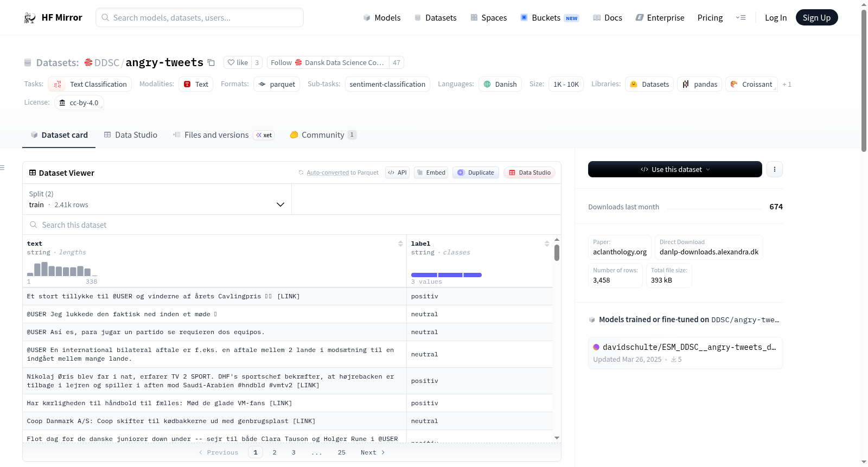Open Buckets in the top navigation
The image size is (868, 467).
(x=550, y=18)
